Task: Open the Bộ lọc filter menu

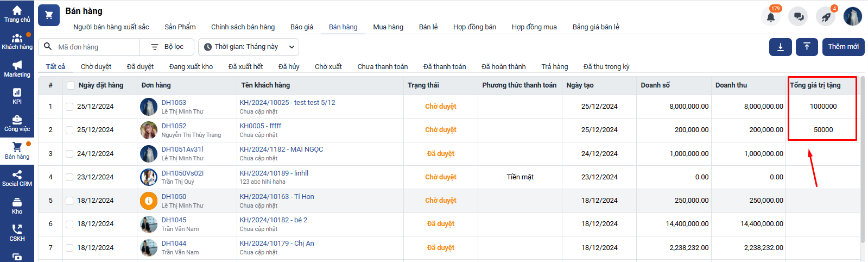Action: [x=167, y=47]
